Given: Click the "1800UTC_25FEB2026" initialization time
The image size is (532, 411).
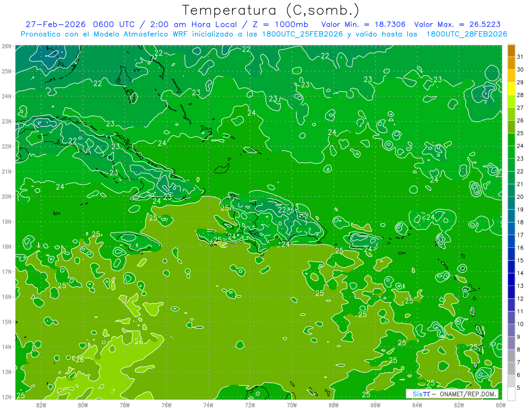Looking at the screenshot, I should click(x=302, y=34).
